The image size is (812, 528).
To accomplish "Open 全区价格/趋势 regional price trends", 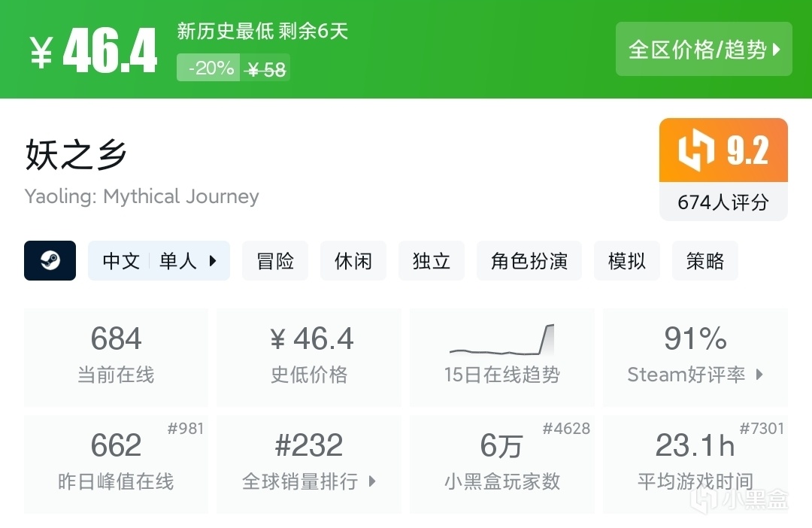I will (704, 50).
